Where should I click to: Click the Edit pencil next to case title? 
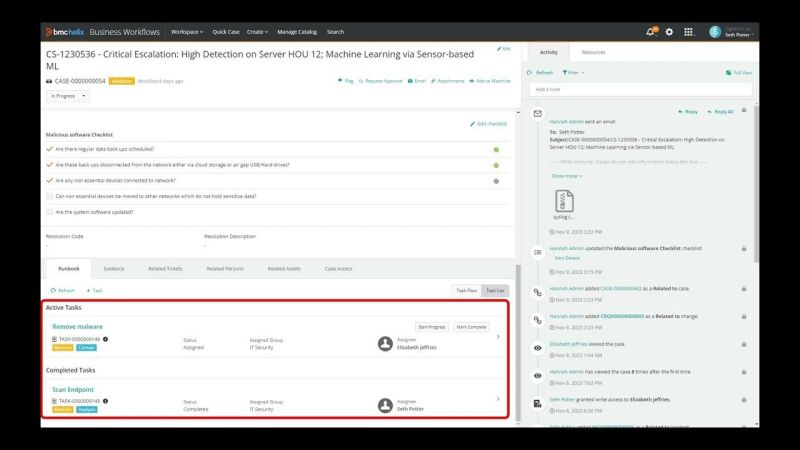[x=504, y=49]
